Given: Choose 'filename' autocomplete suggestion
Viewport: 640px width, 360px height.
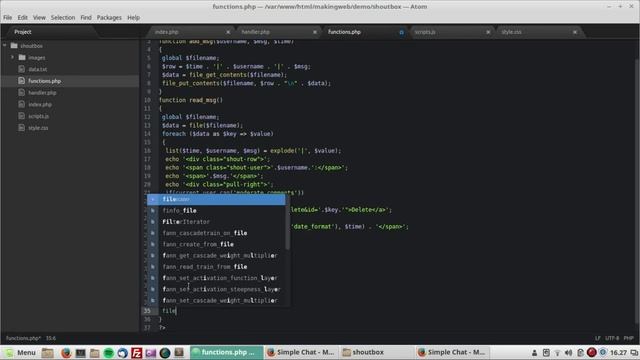Looking at the screenshot, I should [x=216, y=199].
